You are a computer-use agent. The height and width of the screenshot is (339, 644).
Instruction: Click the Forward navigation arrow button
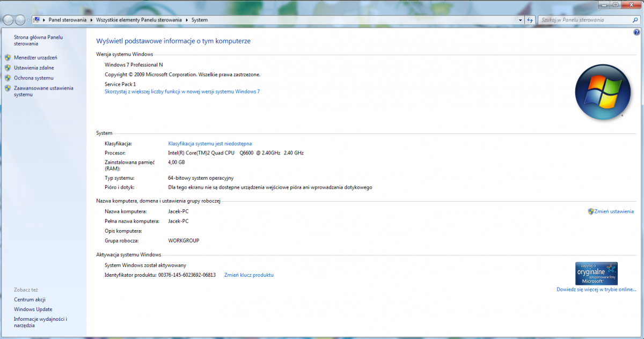point(20,20)
